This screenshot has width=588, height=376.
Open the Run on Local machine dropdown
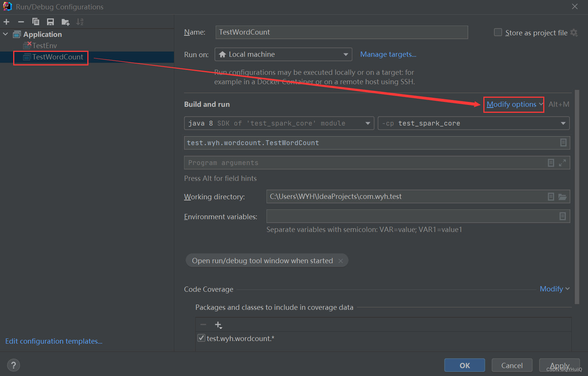[283, 54]
